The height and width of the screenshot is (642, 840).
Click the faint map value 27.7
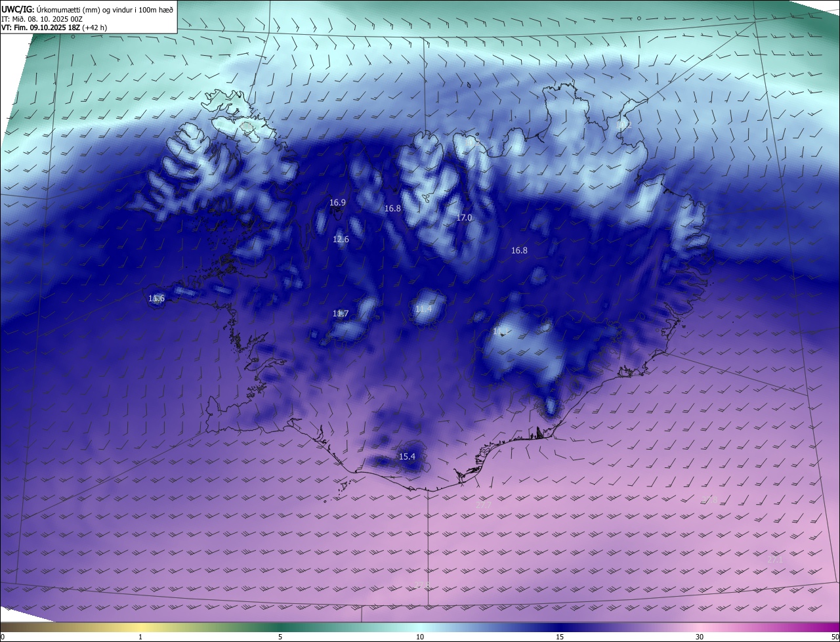click(483, 505)
